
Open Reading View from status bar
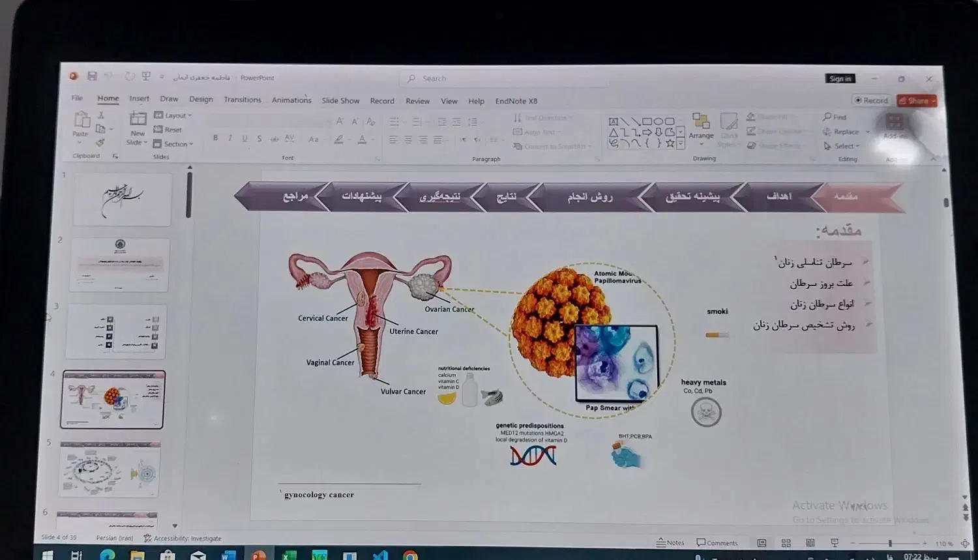[810, 543]
